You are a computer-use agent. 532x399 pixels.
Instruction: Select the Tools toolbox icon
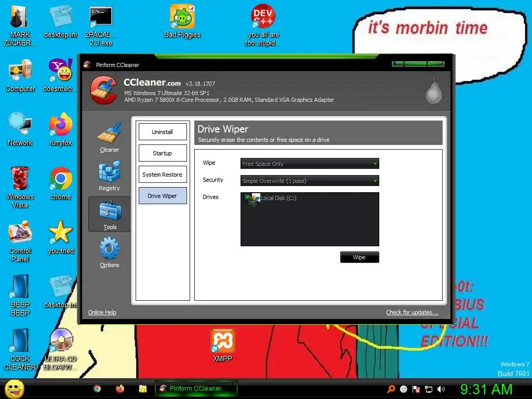(x=110, y=210)
